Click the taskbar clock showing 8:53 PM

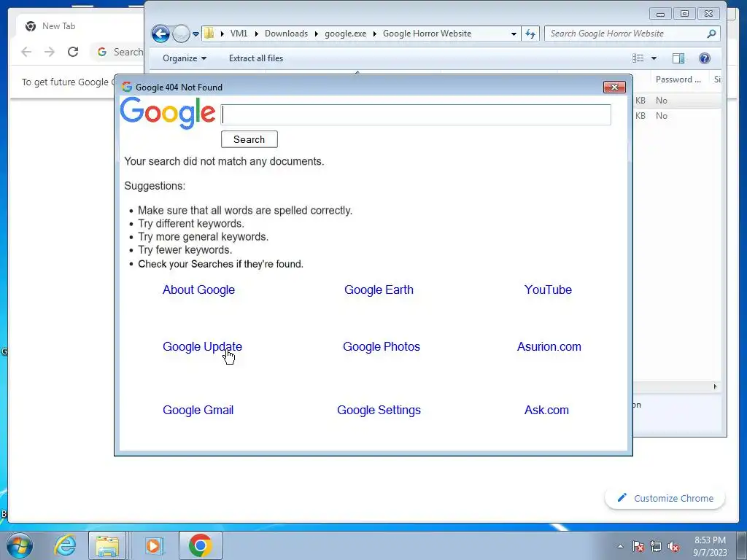pyautogui.click(x=710, y=546)
